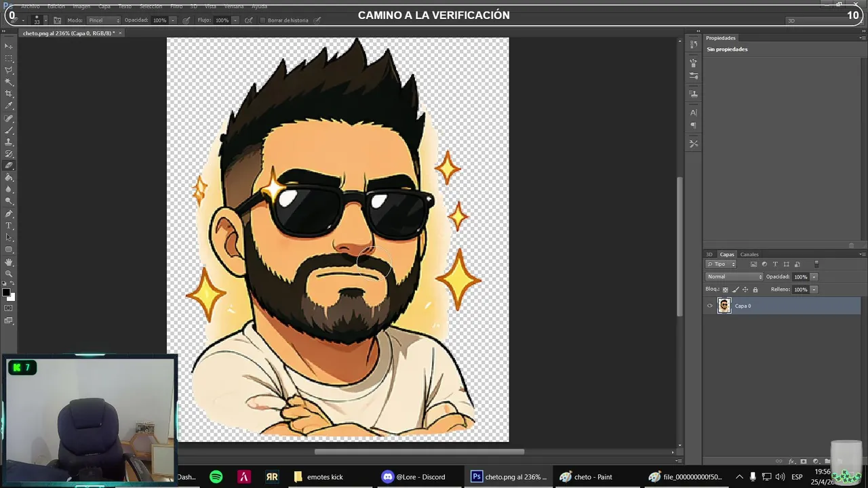Toggle lock transparent pixels
This screenshot has height=488, width=868.
(x=725, y=289)
